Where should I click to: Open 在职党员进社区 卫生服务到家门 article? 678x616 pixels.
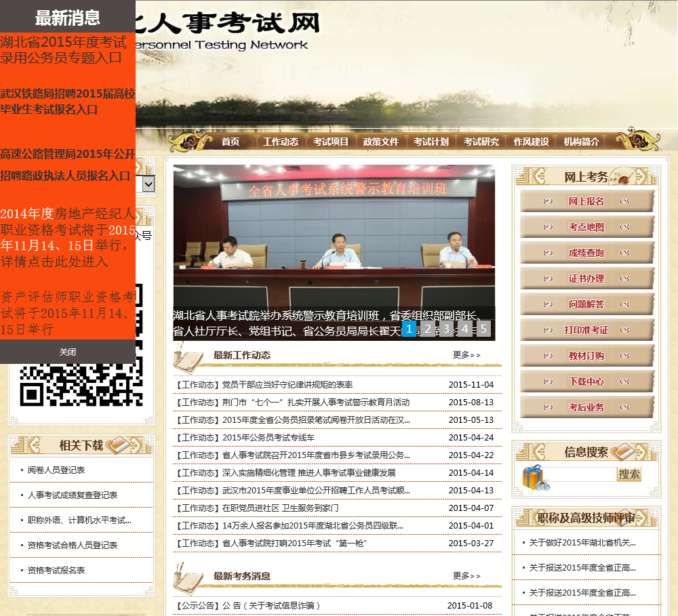281,508
